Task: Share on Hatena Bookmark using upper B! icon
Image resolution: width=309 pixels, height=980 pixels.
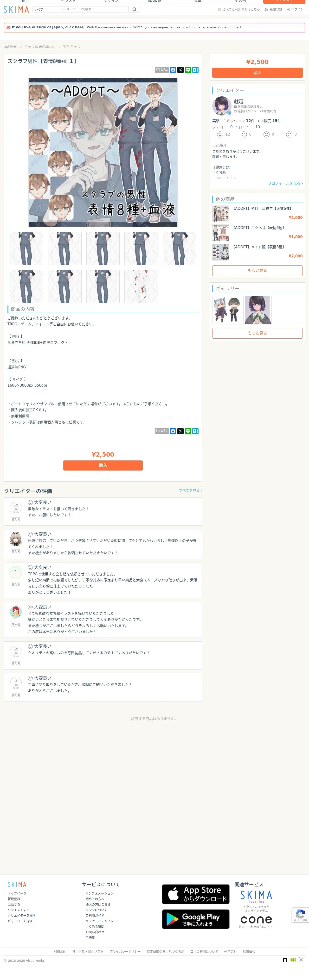Action: (195, 70)
